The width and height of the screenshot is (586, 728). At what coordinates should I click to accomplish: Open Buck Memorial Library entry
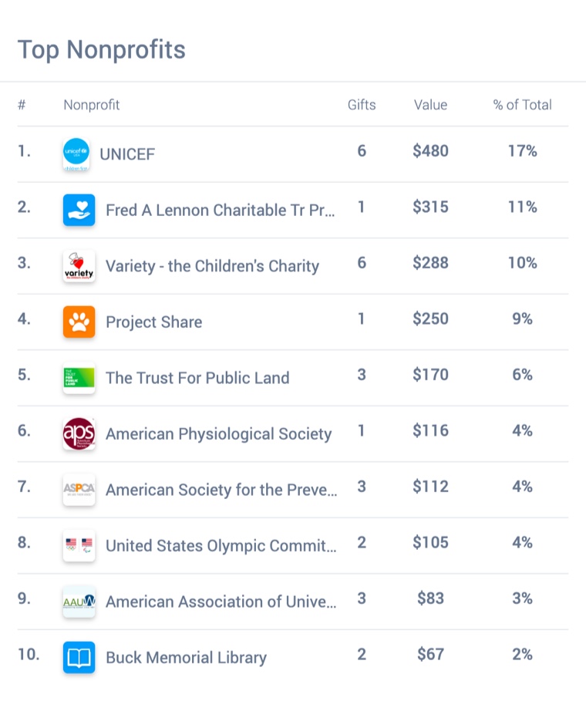point(186,658)
